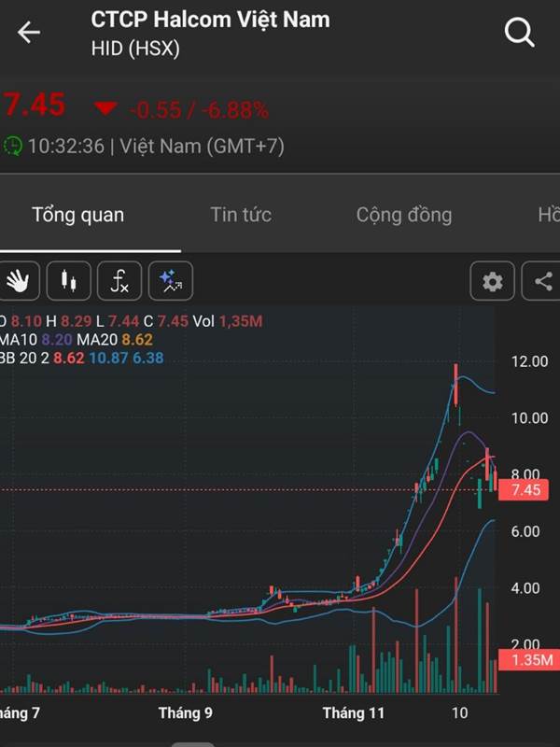
Task: Tap the green clock refresh icon
Action: click(12, 146)
